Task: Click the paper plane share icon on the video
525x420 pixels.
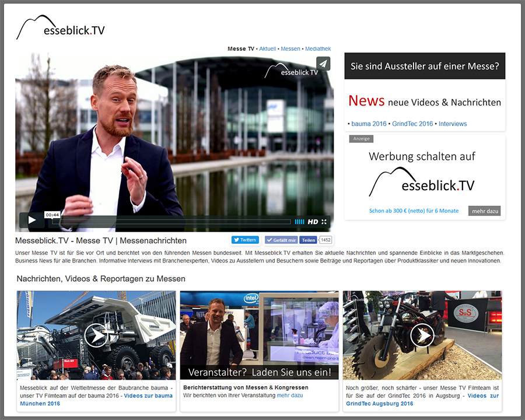Action: coord(324,64)
